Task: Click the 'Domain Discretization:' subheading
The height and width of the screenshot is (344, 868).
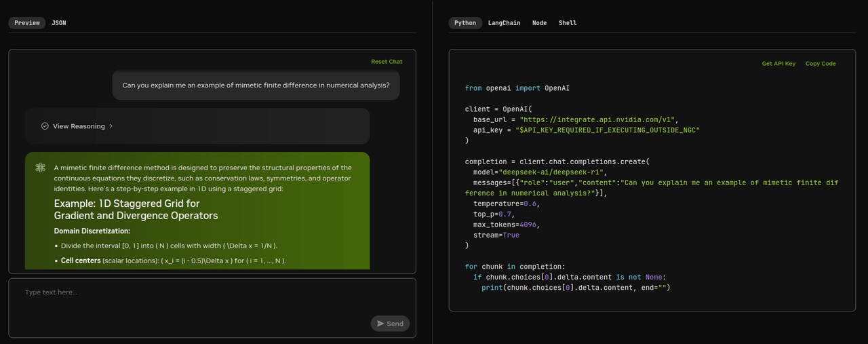Action: point(92,231)
